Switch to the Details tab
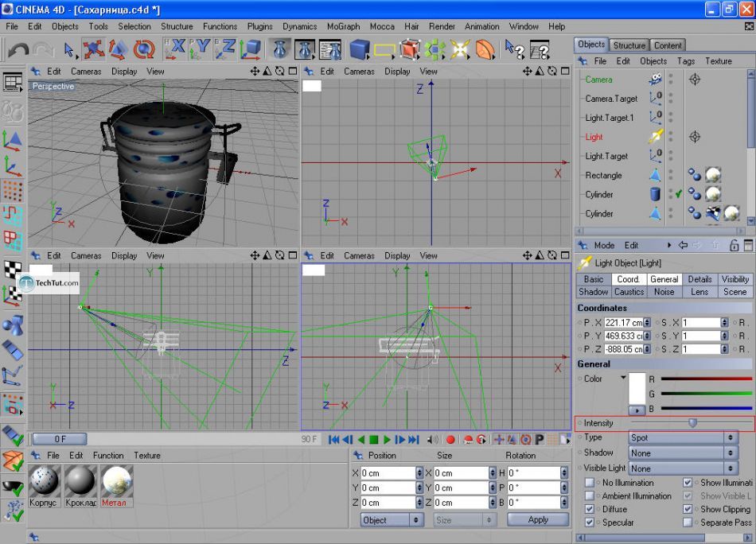The image size is (756, 544). [699, 279]
